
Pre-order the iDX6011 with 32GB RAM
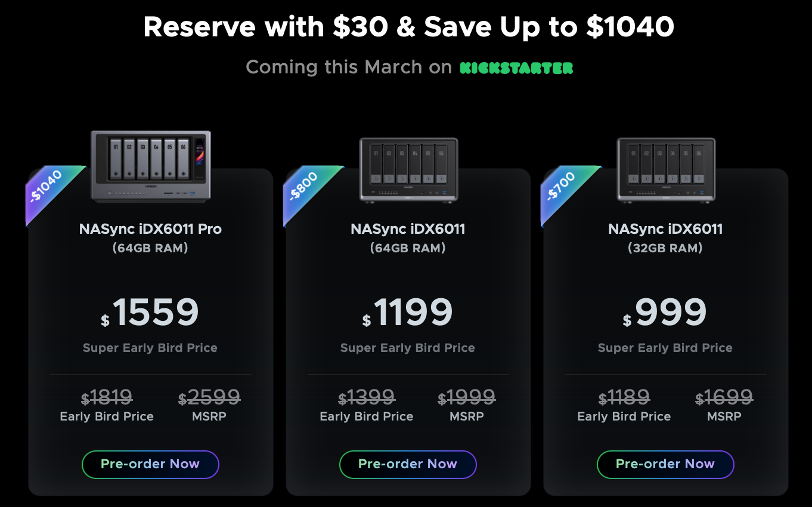click(x=665, y=464)
